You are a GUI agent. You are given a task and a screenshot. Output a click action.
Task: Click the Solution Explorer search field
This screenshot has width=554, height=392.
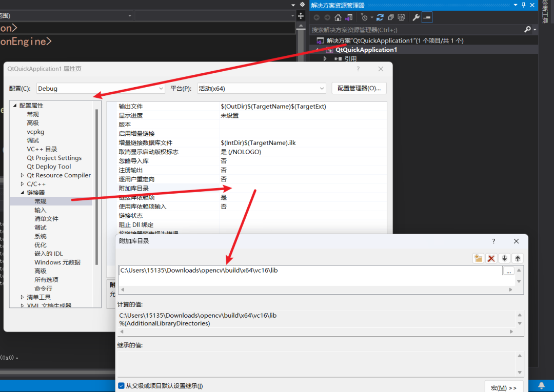point(415,30)
